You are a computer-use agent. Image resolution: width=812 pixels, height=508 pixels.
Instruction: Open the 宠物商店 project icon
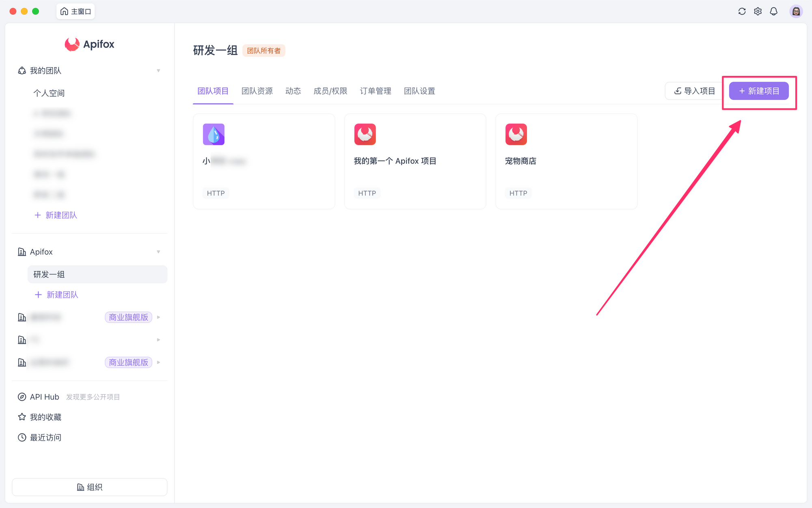[x=516, y=135]
